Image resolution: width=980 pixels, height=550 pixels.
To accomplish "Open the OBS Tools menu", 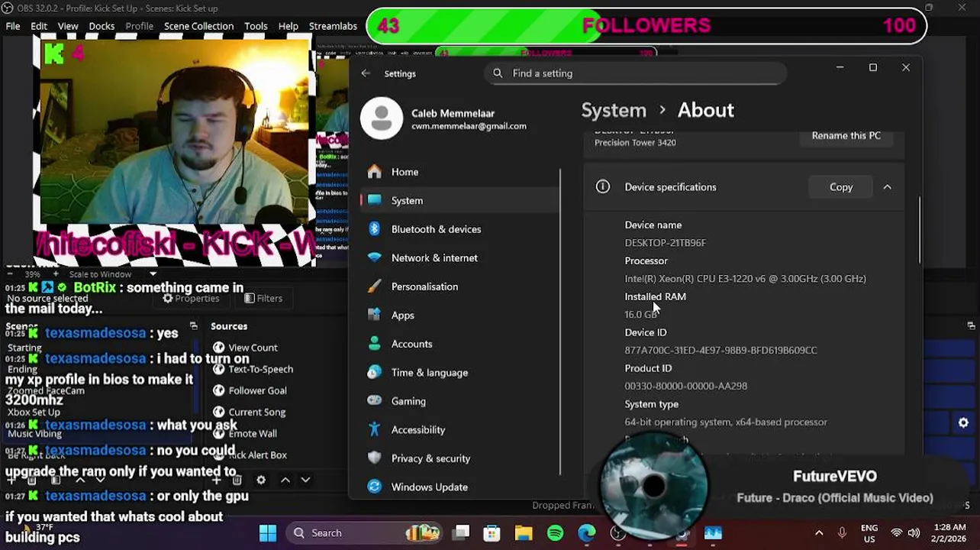I will [256, 26].
